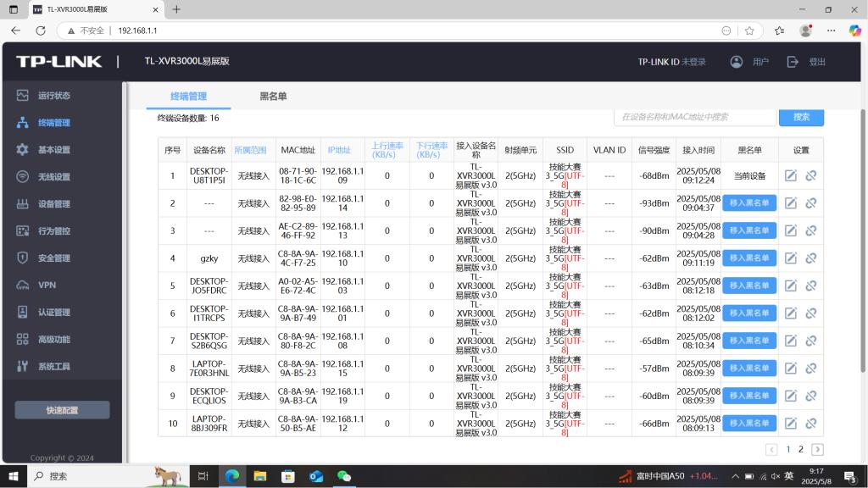Switch to the 终端管理 tab
This screenshot has width=868, height=488.
click(x=188, y=97)
